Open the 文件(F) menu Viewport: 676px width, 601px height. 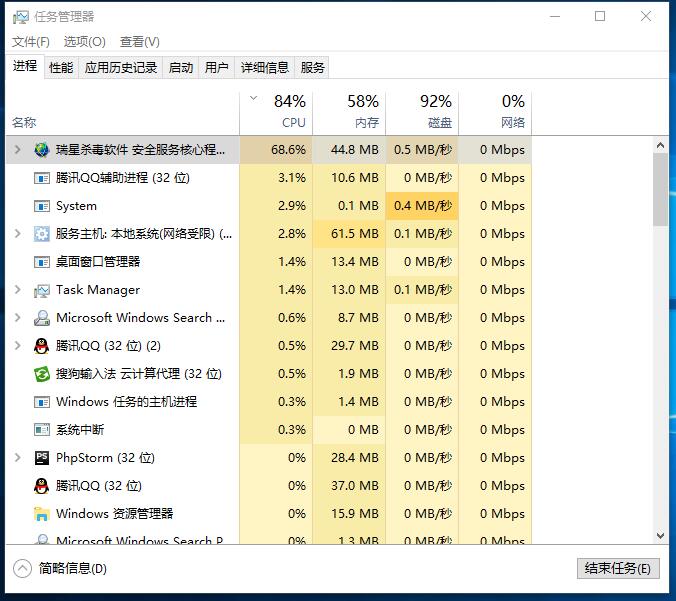[31, 42]
